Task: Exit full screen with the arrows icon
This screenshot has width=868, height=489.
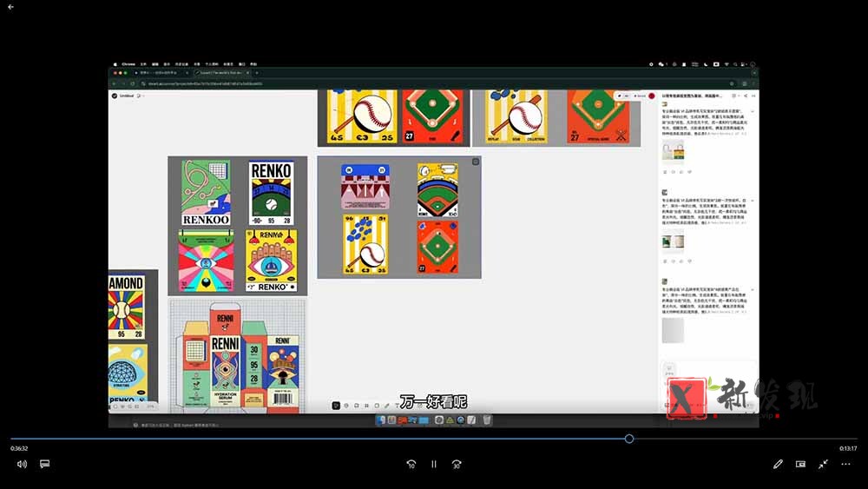Action: [823, 464]
